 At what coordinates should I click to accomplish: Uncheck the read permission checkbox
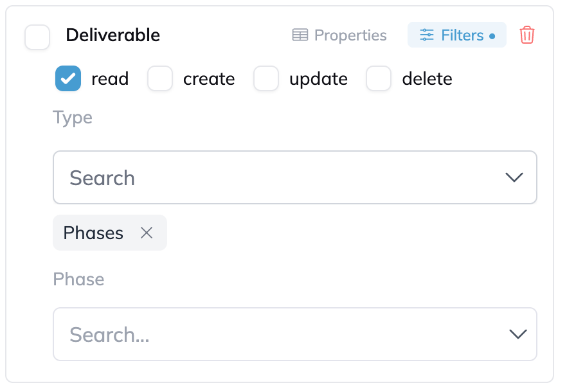(68, 78)
